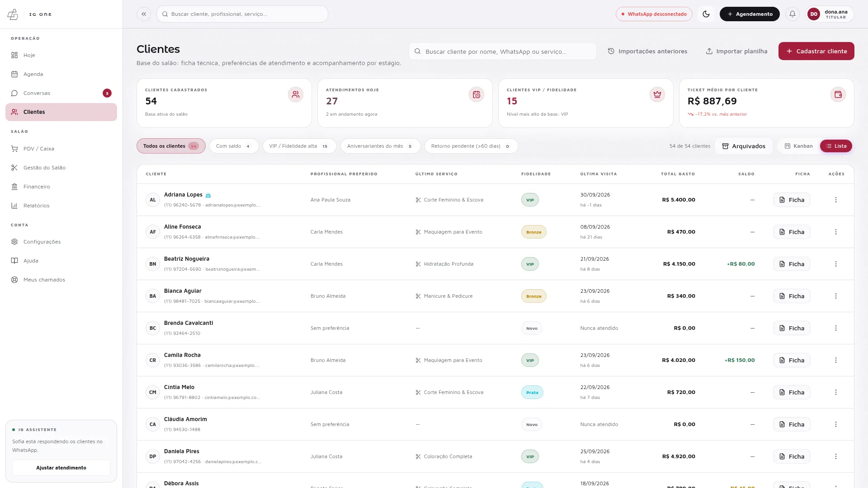Open Agenda in sidebar

click(x=61, y=74)
